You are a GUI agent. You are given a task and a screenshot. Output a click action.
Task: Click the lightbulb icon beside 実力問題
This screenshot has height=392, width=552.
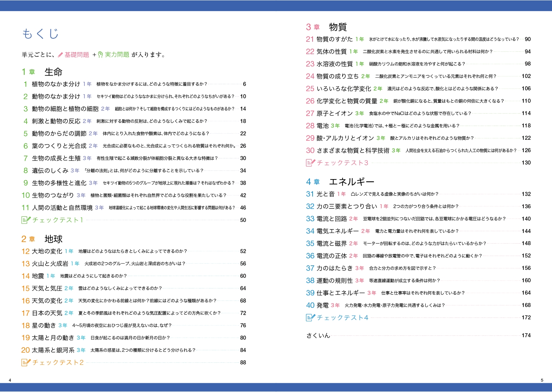click(100, 55)
